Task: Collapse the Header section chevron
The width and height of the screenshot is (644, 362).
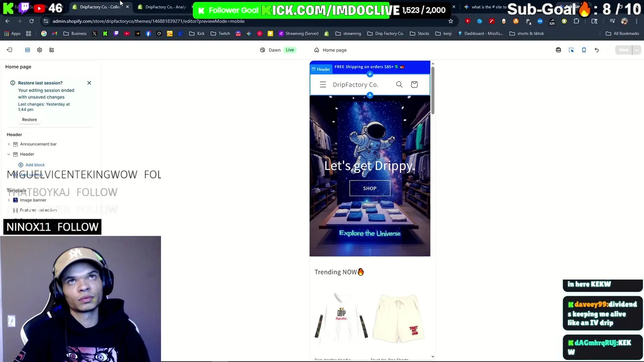Action: [x=9, y=154]
